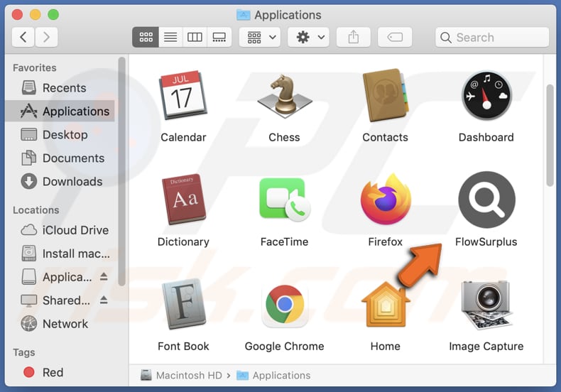Select the Dictionary app icon

pos(183,200)
